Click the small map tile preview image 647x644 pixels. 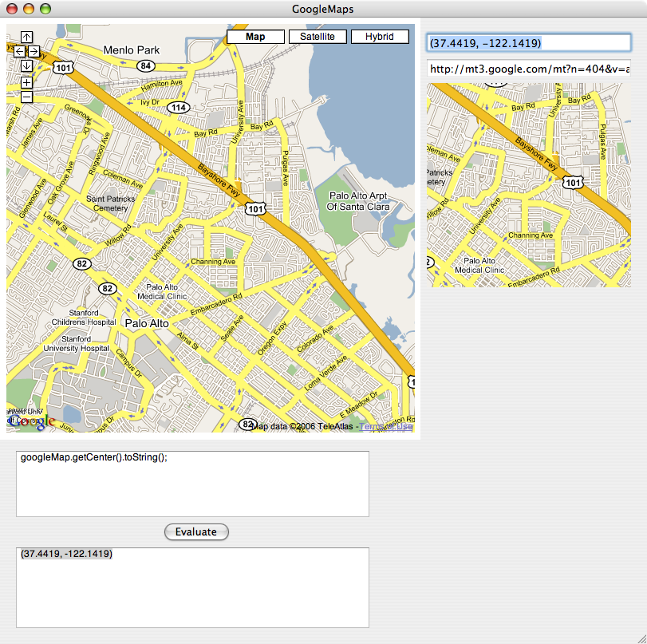tap(529, 185)
